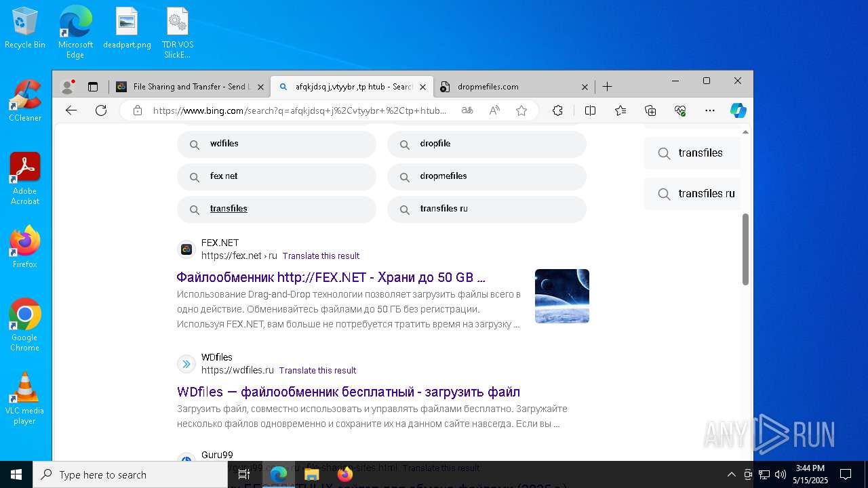
Task: Select related search dropfile
Action: 487,144
